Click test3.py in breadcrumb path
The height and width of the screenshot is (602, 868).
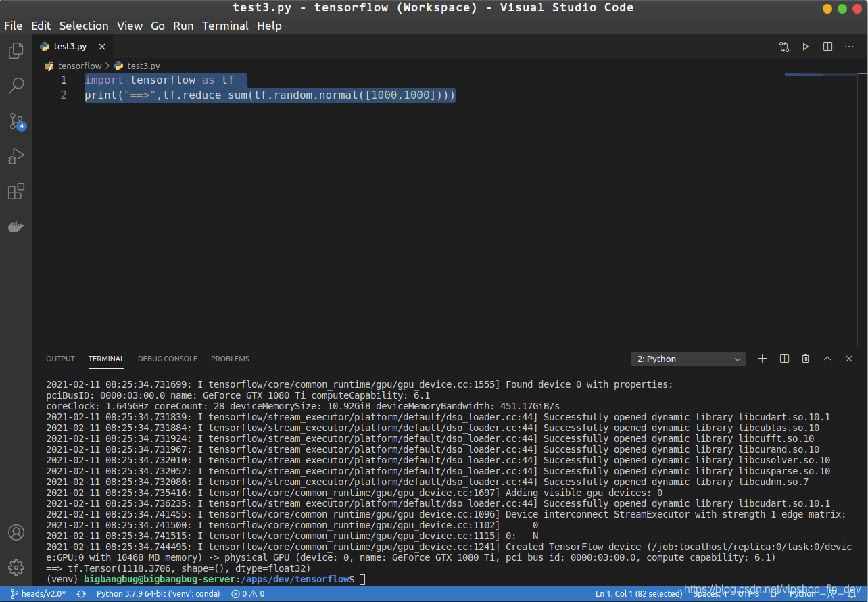pyautogui.click(x=143, y=66)
